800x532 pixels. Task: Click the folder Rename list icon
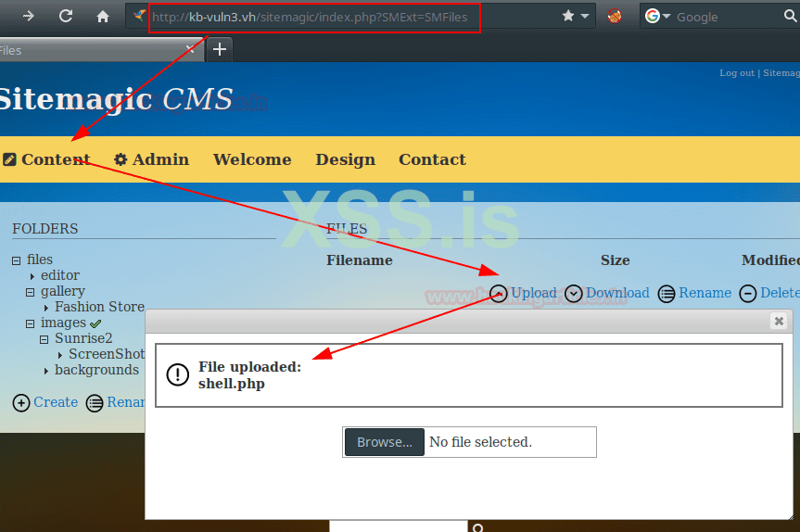(95, 403)
